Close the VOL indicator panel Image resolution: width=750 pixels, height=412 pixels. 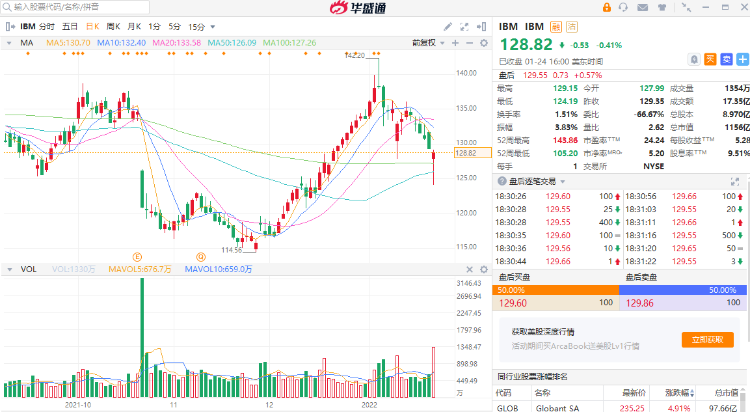click(x=469, y=269)
